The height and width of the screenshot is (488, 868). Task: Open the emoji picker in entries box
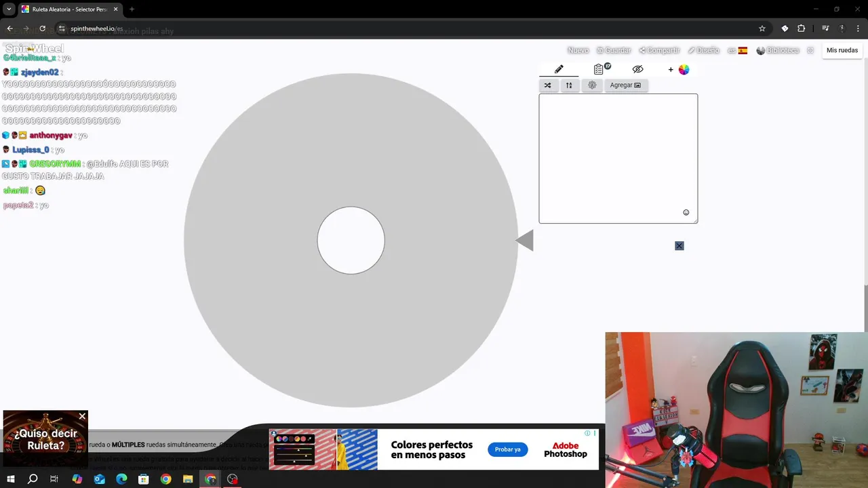686,212
